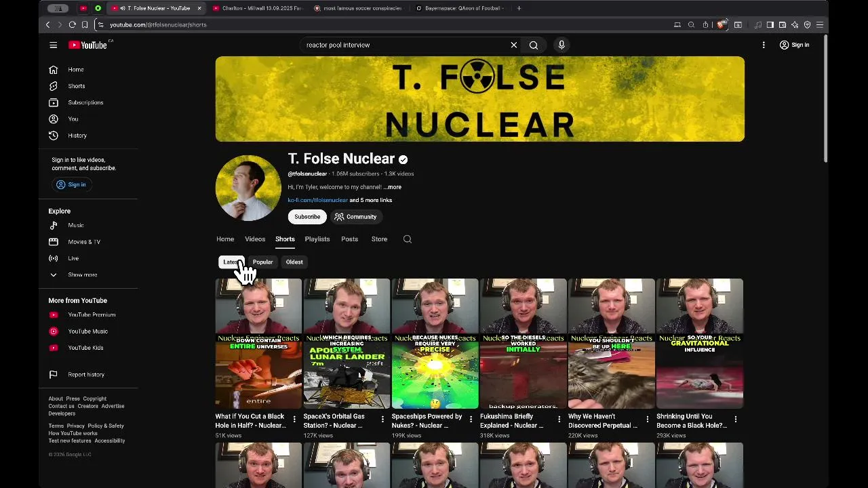Bookmark this page in the address bar

[x=85, y=24]
